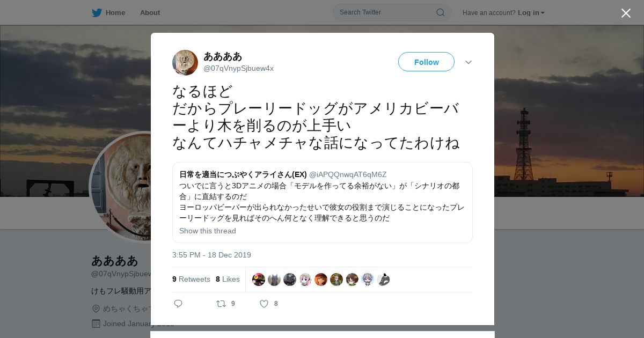
Task: Open the quoted user handle @iAPQQnwqAT6qM6Z
Action: click(348, 174)
